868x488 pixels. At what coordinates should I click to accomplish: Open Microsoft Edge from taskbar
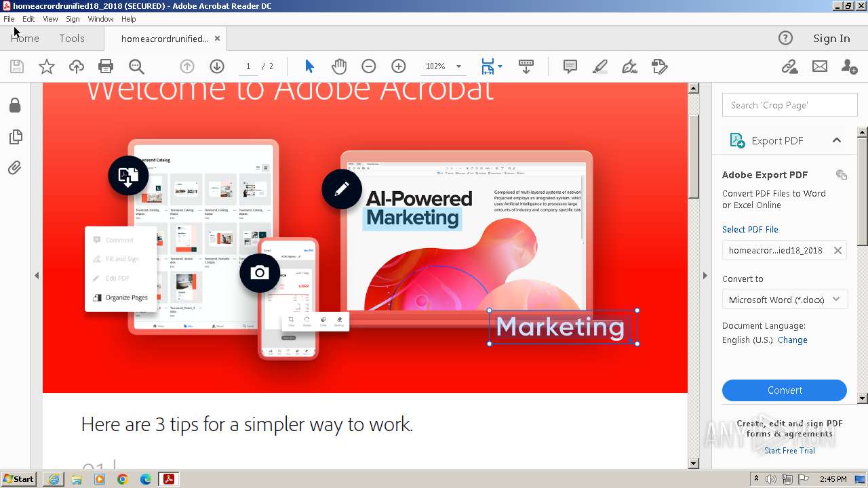(145, 479)
